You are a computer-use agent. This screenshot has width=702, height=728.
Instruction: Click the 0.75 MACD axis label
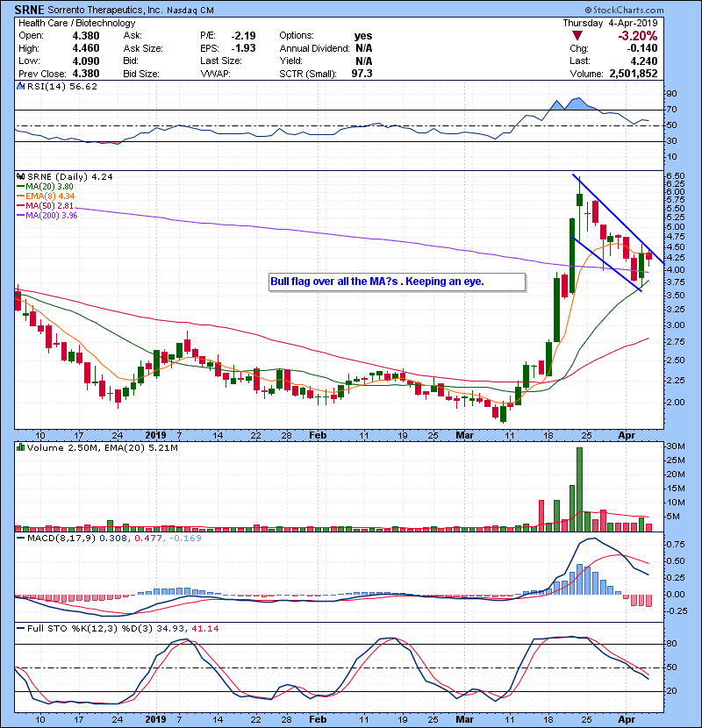[676, 544]
